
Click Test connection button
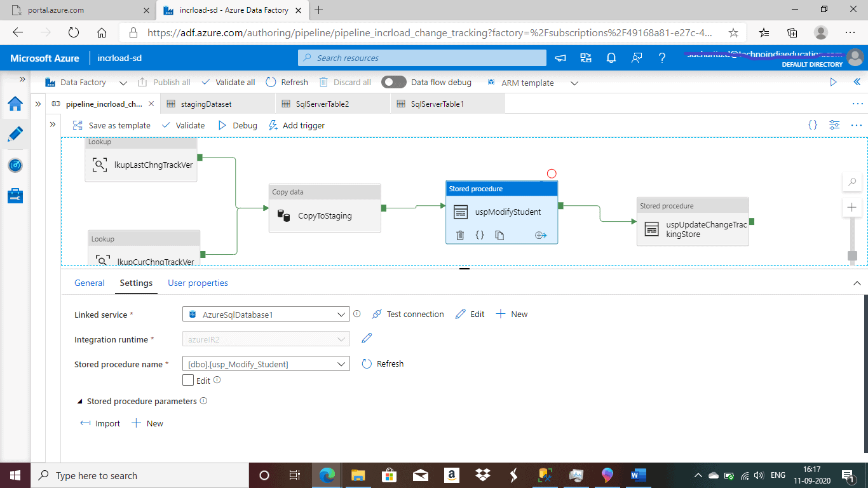[407, 314]
